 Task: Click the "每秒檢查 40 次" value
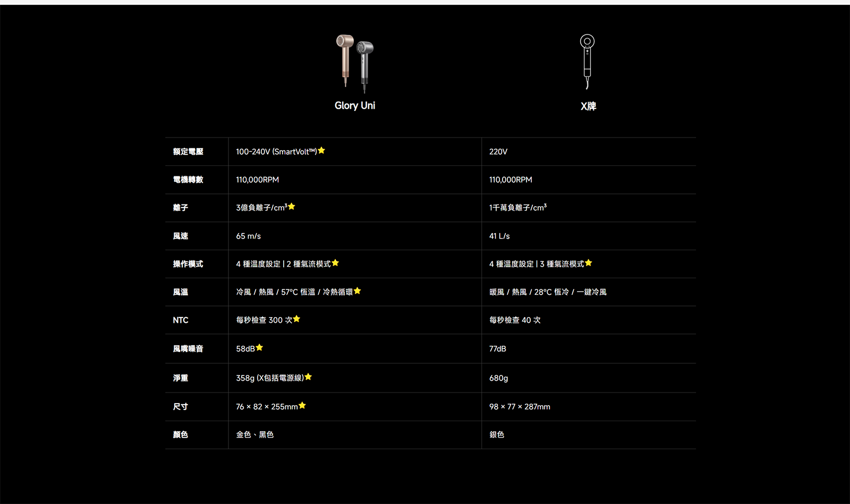point(515,320)
